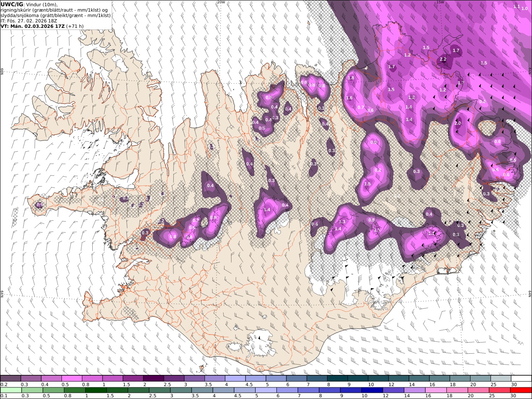This screenshot has height=399, width=532.
Task: Pick the 2–2.5 darkest purple snow swatch
Action: [x=153, y=379]
